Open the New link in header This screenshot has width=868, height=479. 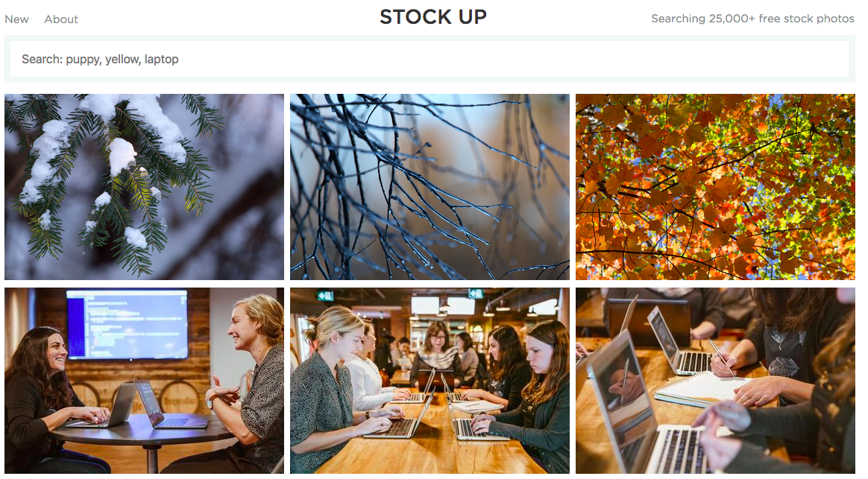click(16, 19)
